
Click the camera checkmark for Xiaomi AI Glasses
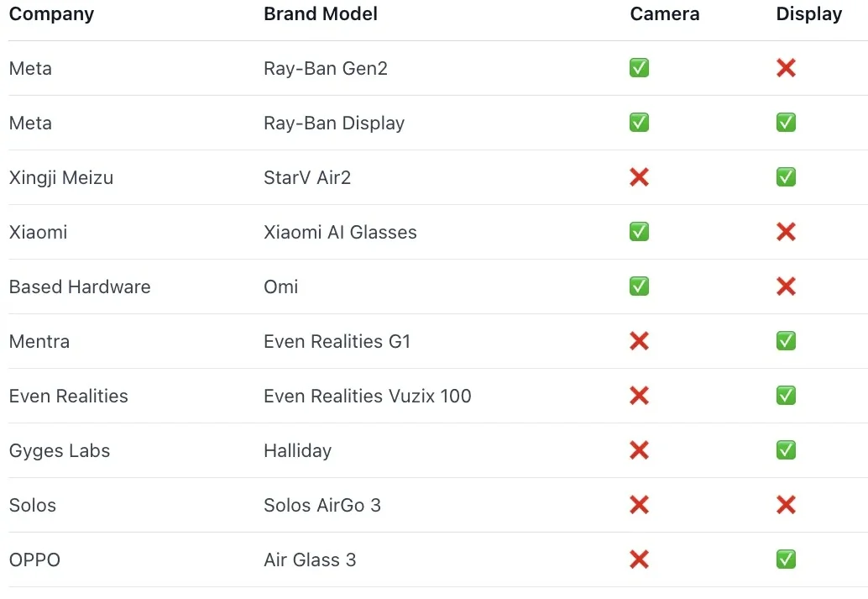pyautogui.click(x=639, y=232)
